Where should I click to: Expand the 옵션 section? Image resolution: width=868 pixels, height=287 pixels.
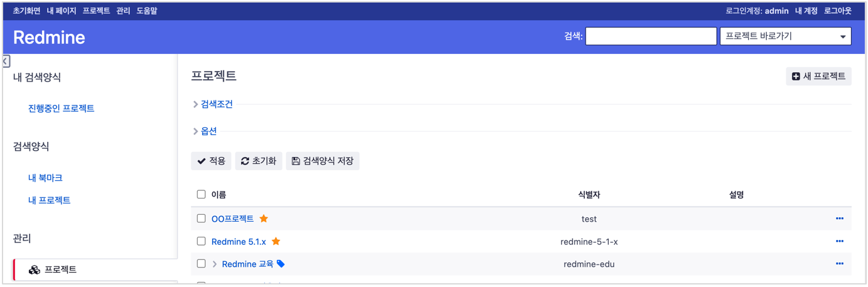[205, 131]
